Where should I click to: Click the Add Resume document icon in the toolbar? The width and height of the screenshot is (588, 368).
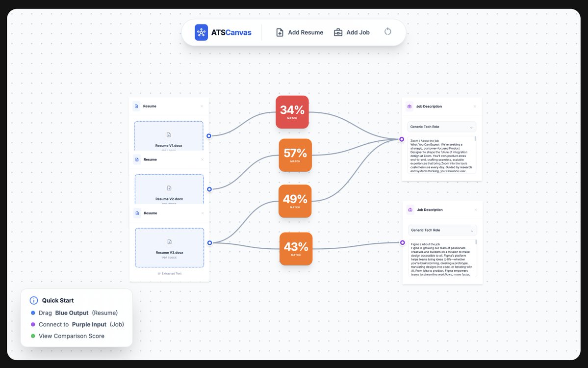[x=280, y=32]
